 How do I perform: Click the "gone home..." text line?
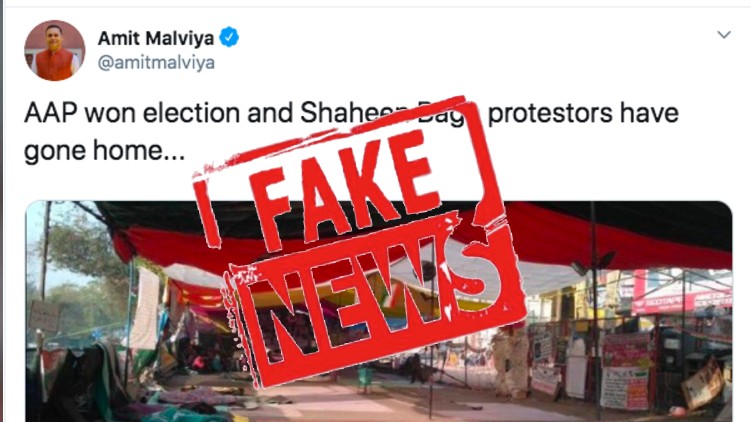[104, 151]
